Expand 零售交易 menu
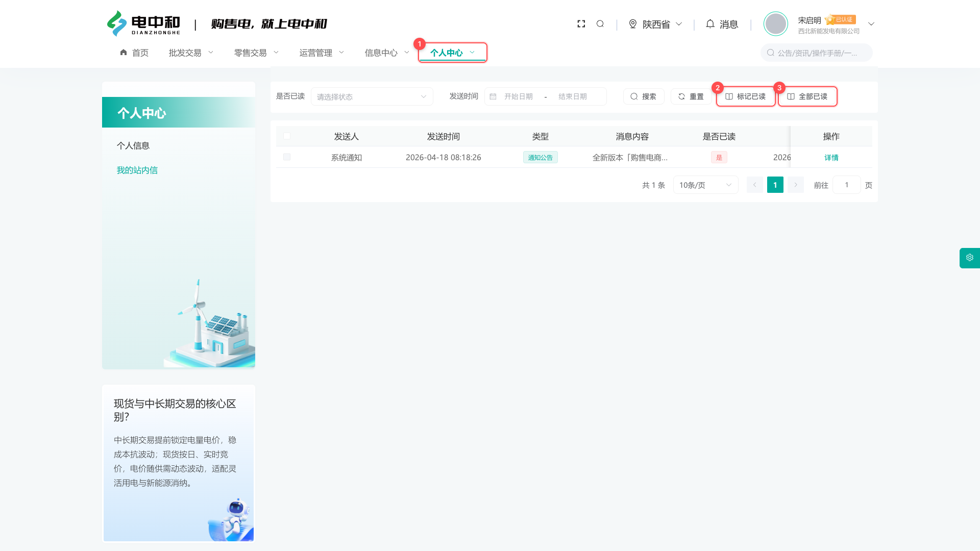 click(x=256, y=53)
